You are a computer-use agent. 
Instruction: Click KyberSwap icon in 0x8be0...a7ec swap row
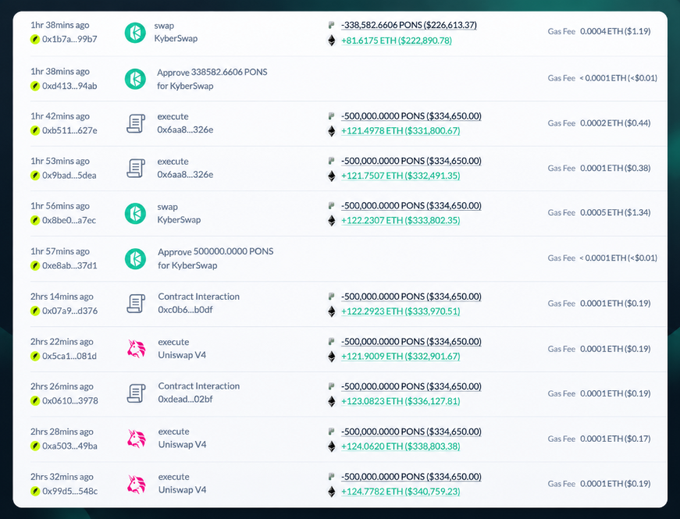[135, 213]
